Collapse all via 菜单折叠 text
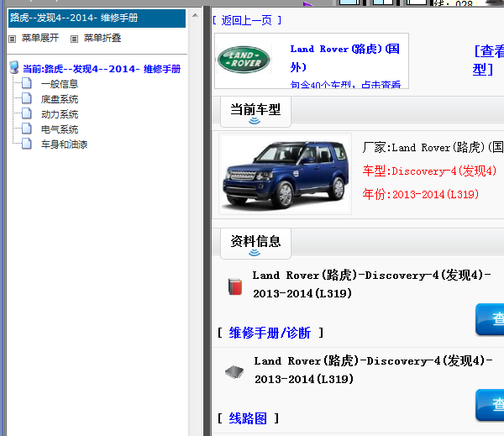 point(102,38)
